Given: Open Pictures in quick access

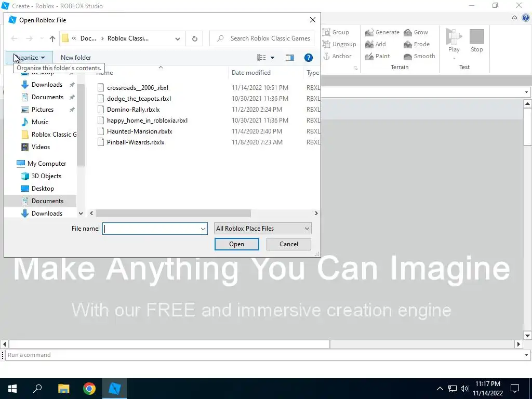Looking at the screenshot, I should (43, 110).
